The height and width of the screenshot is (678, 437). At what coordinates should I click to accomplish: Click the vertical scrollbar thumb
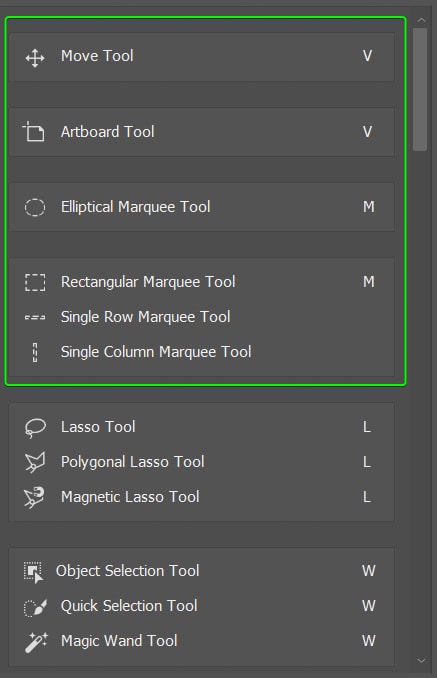click(420, 90)
